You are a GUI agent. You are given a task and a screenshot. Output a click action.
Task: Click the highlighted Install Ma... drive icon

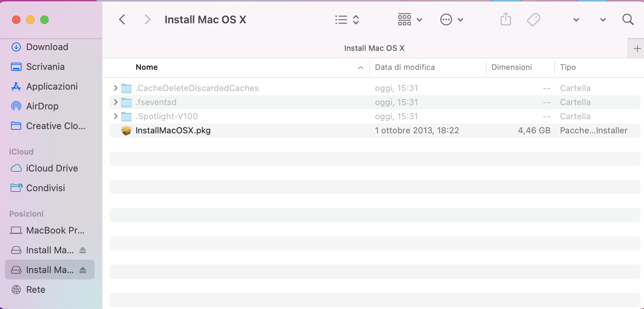click(16, 270)
